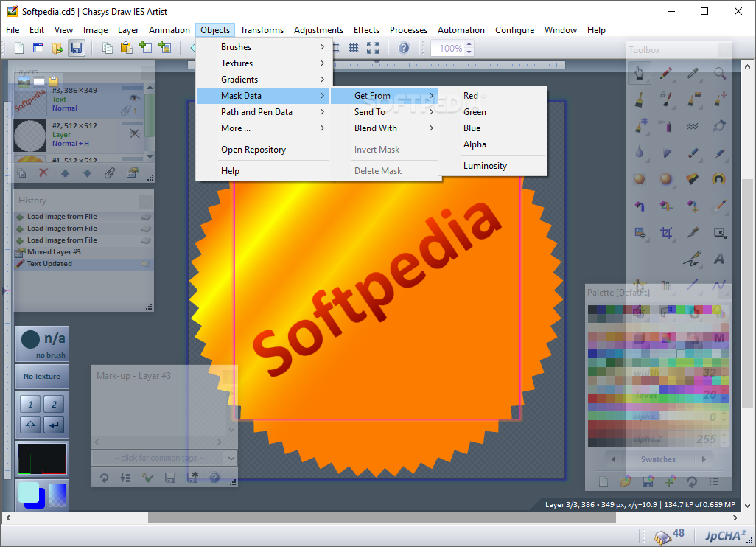The image size is (756, 547).
Task: Choose Luminosity from Get From submenu
Action: (x=493, y=165)
